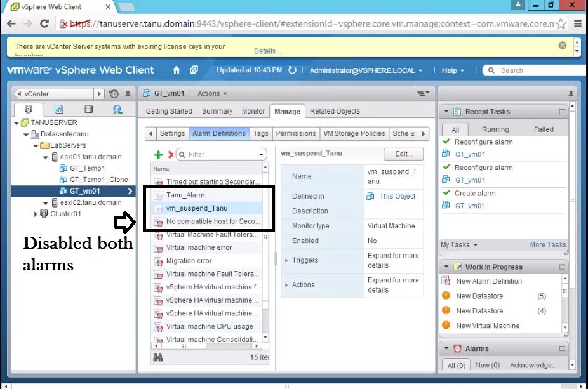Collapse the Datacentertanu tree node

[x=26, y=134]
